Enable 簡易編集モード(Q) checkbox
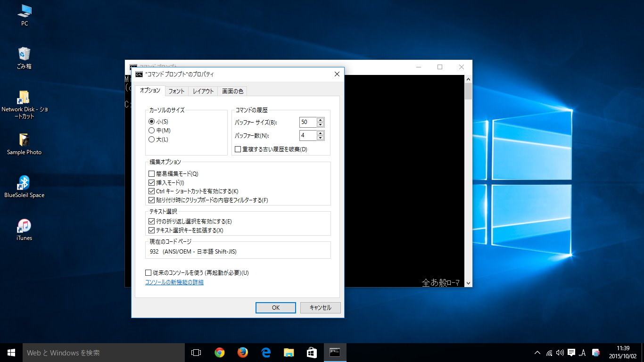The image size is (644, 362). click(x=152, y=174)
